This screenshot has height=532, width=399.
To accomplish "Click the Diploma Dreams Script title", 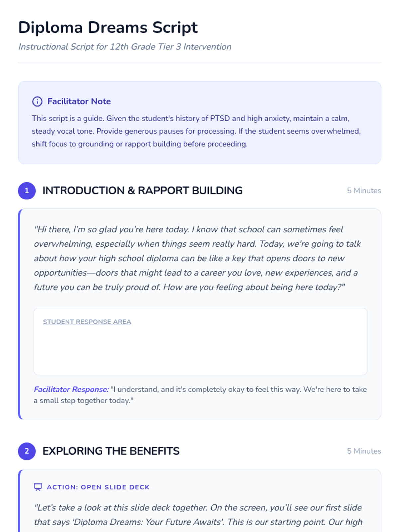I will (x=108, y=27).
